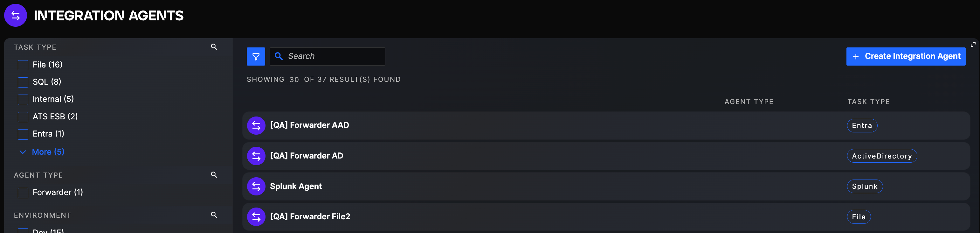Toggle the Internal (5) checkbox
980x233 pixels.
click(x=23, y=99)
